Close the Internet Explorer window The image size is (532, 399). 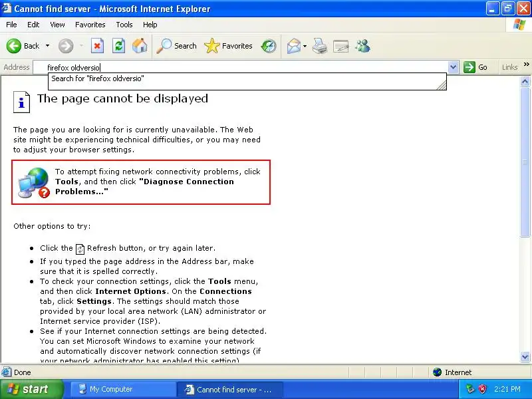tap(523, 9)
